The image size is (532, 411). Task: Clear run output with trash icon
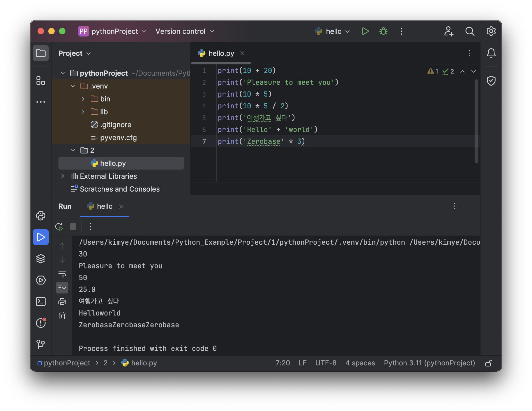click(x=62, y=315)
